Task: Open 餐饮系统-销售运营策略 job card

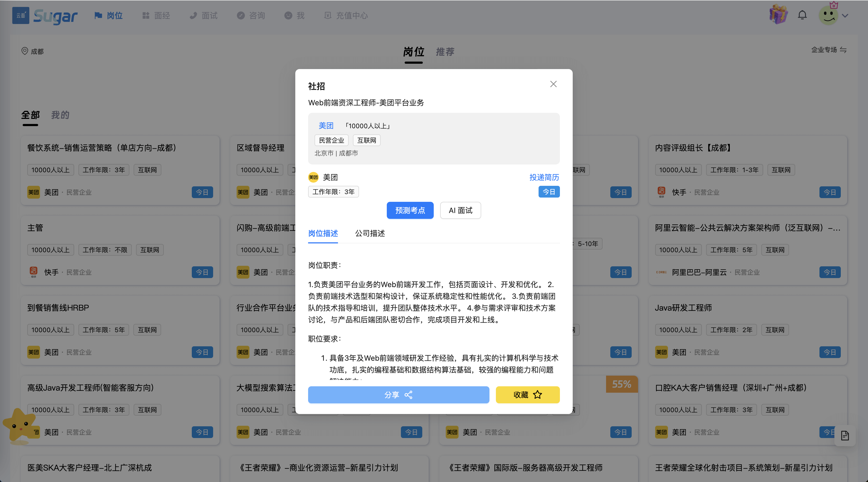Action: (120, 170)
